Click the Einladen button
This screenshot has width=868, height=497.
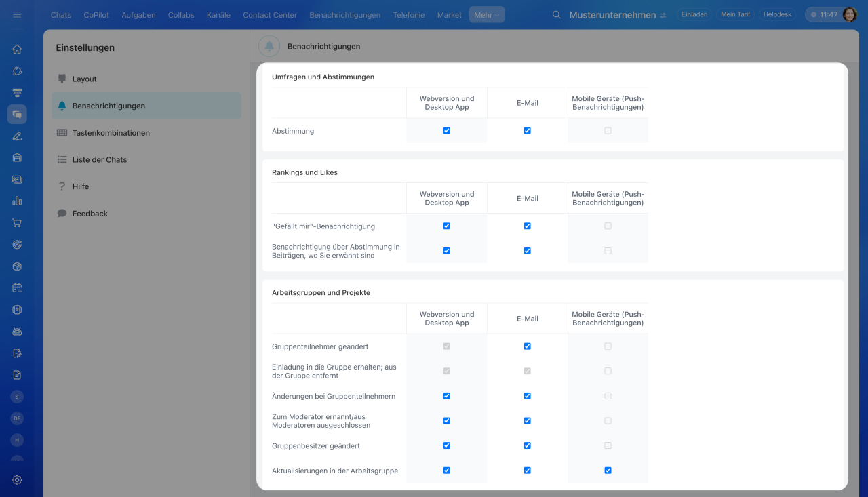tap(694, 14)
